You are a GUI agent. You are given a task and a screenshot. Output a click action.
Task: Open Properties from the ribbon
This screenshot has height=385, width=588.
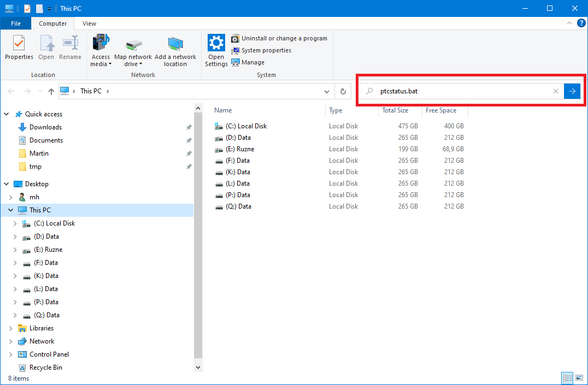coord(19,49)
